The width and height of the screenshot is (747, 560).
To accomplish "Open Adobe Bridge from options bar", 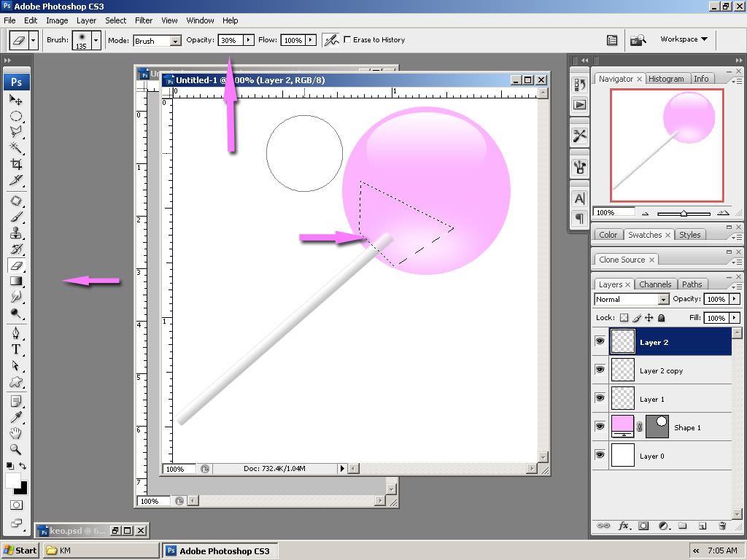I will coord(638,40).
